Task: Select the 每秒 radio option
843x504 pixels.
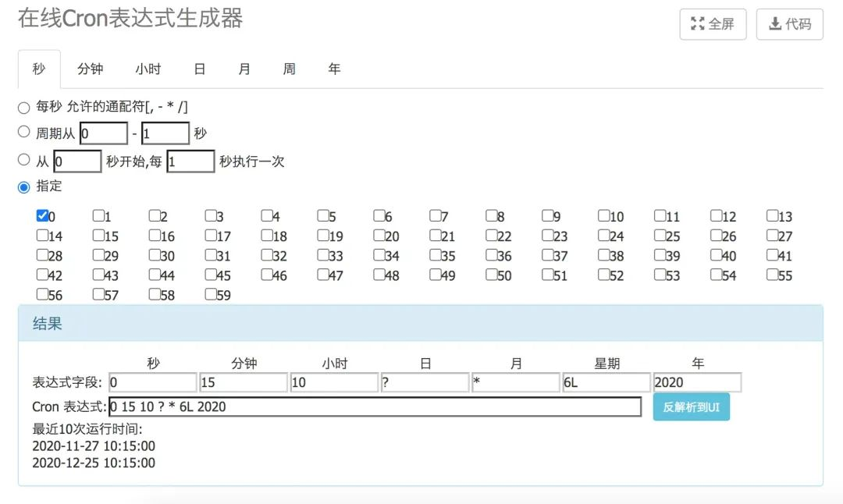Action: pos(23,108)
